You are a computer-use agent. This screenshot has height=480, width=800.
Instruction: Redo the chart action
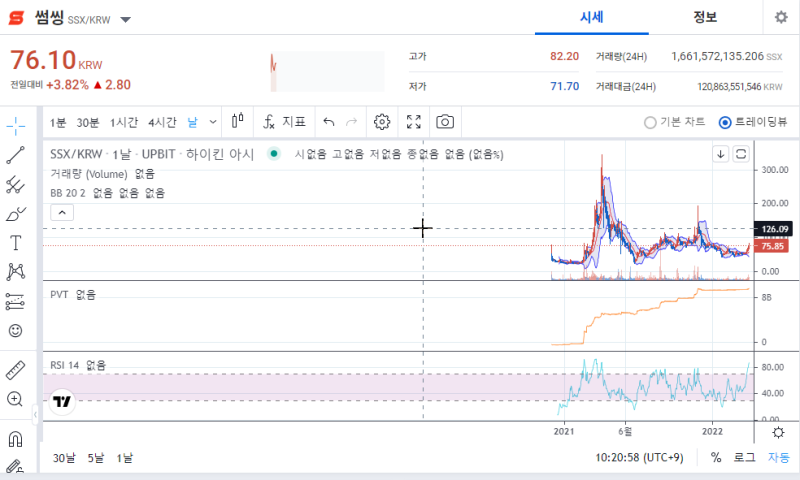coord(352,122)
